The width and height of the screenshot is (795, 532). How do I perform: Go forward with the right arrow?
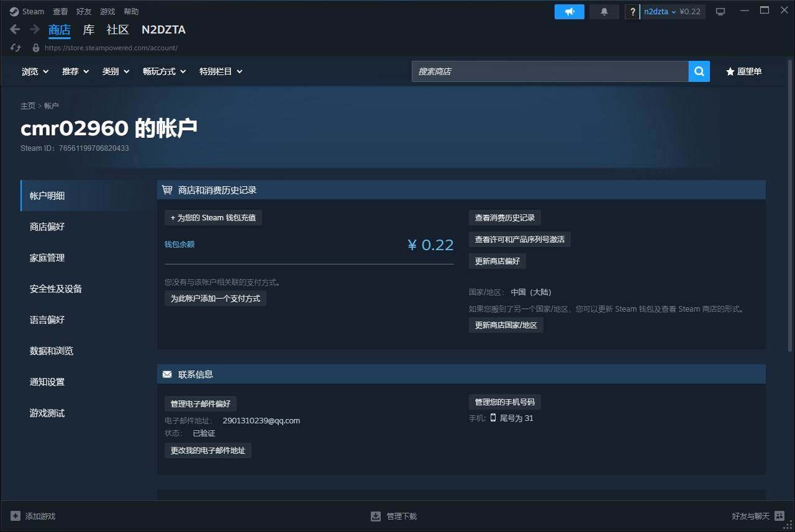pyautogui.click(x=35, y=29)
